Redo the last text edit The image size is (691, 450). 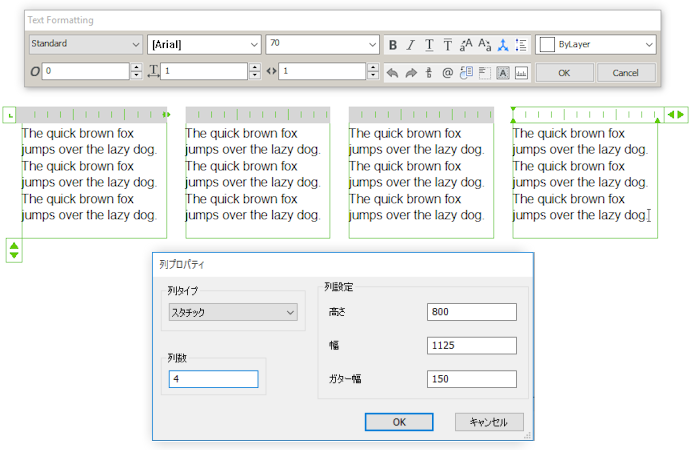[x=411, y=73]
